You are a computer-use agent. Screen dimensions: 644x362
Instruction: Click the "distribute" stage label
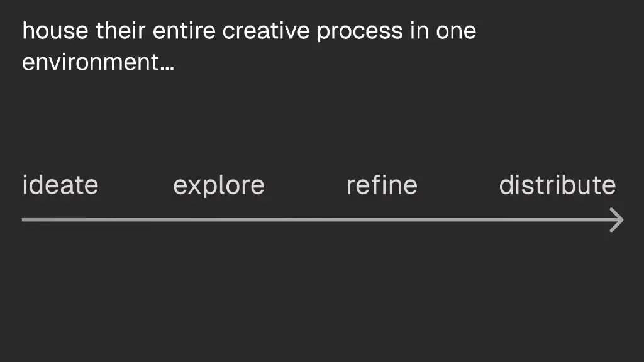click(557, 185)
